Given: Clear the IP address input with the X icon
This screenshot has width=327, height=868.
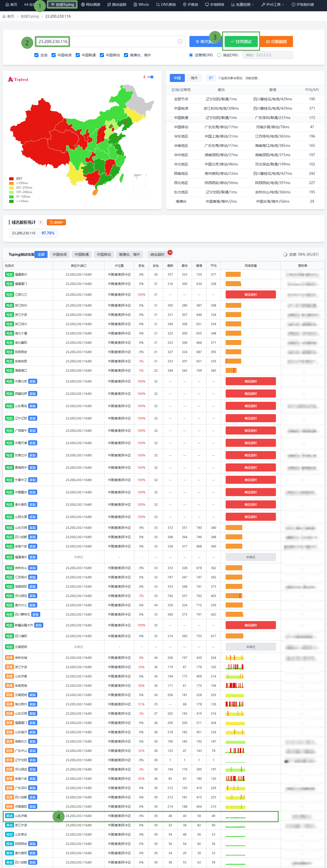Looking at the screenshot, I should [180, 41].
